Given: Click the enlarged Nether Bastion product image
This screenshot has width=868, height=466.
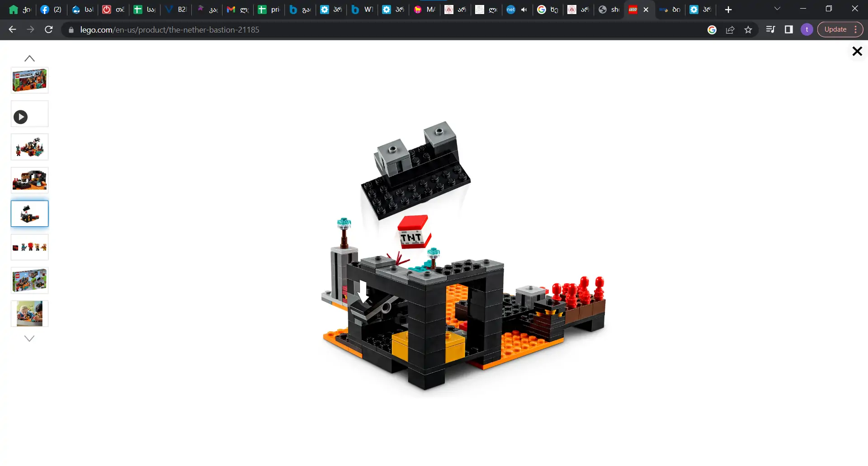Looking at the screenshot, I should (x=463, y=256).
